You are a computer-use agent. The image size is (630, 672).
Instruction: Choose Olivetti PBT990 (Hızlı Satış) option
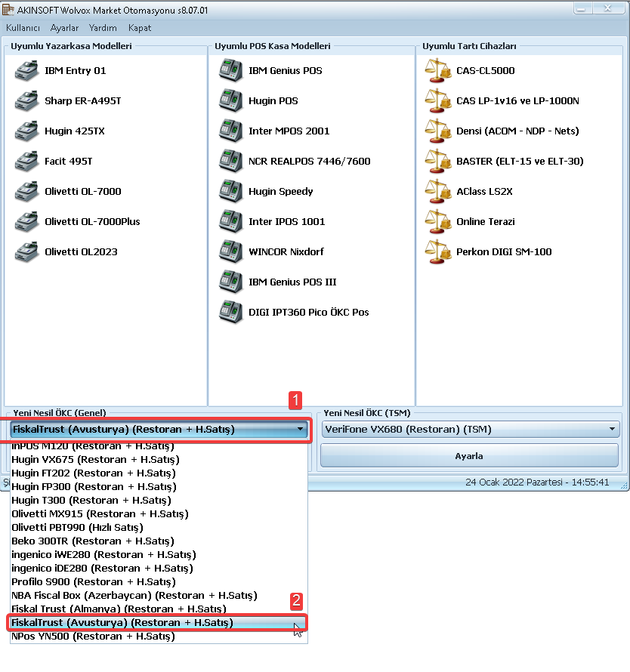(x=159, y=528)
